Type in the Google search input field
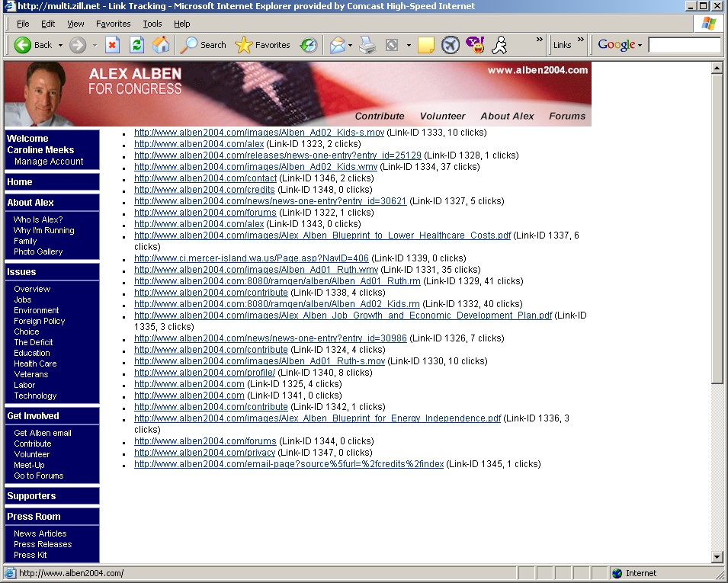This screenshot has width=728, height=583. pyautogui.click(x=683, y=45)
